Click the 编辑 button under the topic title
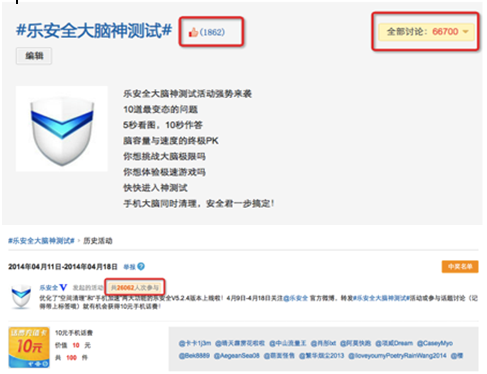 [x=34, y=56]
